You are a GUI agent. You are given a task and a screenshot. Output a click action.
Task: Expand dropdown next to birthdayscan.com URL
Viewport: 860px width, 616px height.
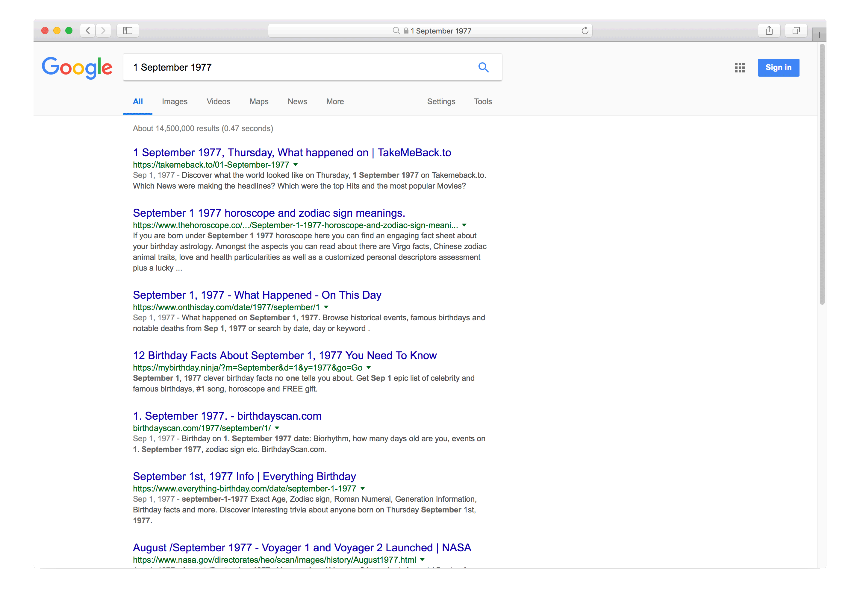point(277,428)
